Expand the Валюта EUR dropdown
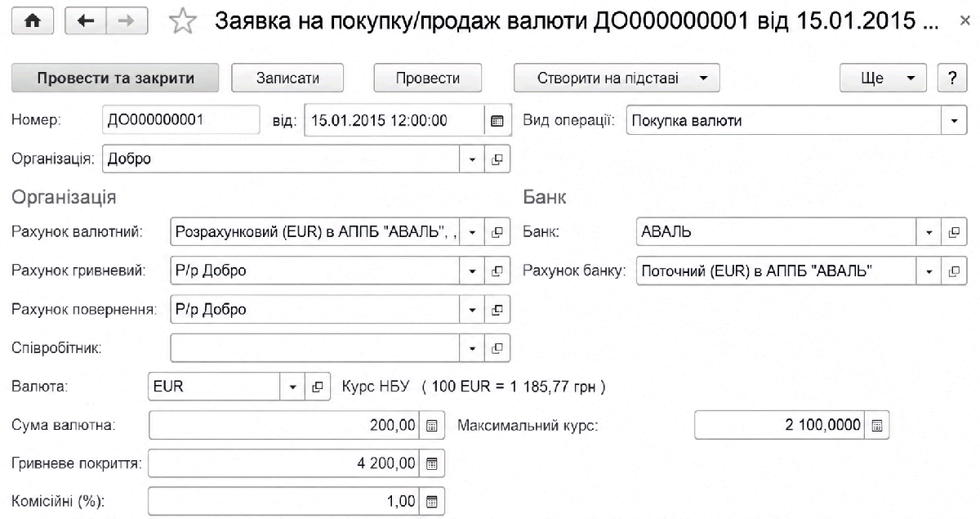The image size is (980, 519). [293, 387]
